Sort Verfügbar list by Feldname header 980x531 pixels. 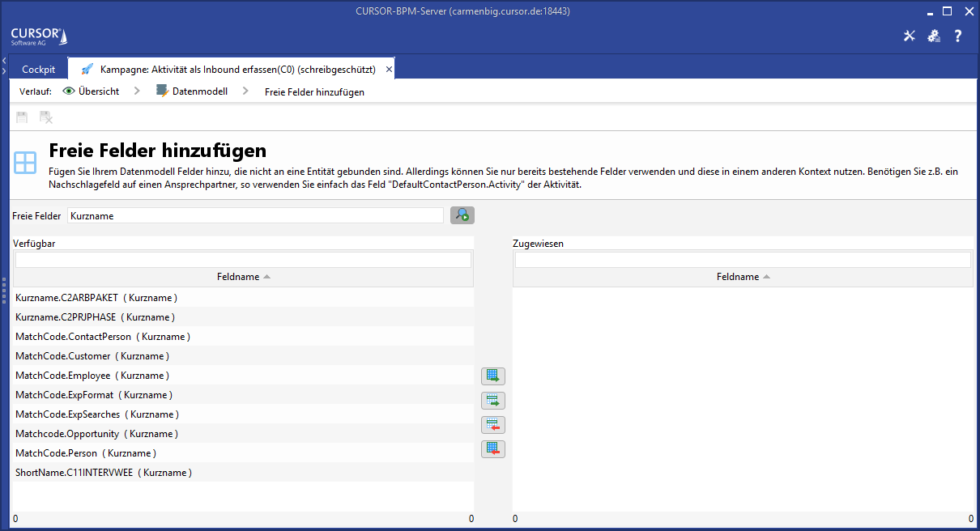(243, 277)
